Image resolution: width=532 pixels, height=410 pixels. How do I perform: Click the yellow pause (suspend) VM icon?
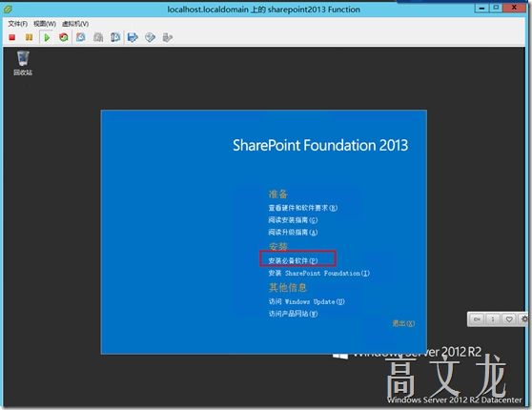30,37
